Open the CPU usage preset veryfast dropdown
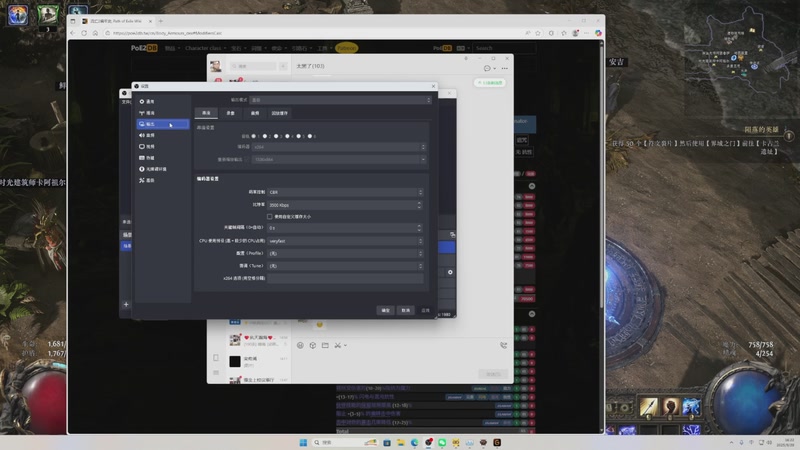This screenshot has height=450, width=800. click(345, 241)
